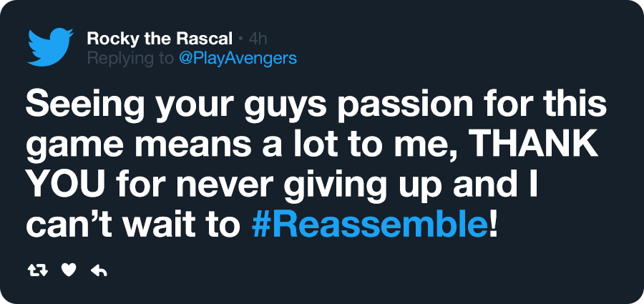Click the 4h timestamp

click(258, 39)
